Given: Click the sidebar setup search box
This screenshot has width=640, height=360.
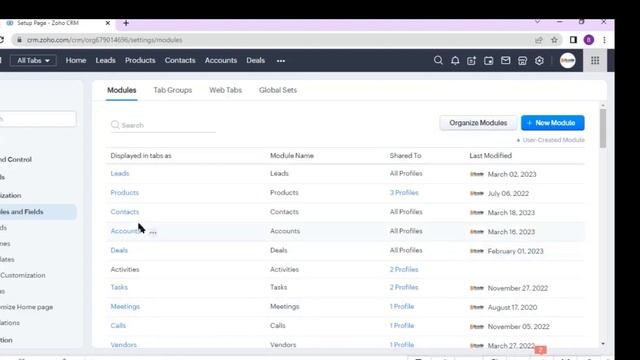Looking at the screenshot, I should [x=38, y=119].
